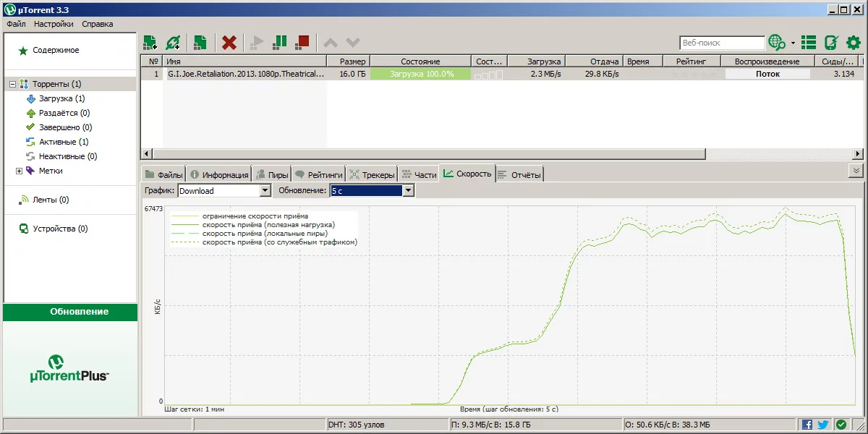Expand the Метки tree node

pos(19,171)
